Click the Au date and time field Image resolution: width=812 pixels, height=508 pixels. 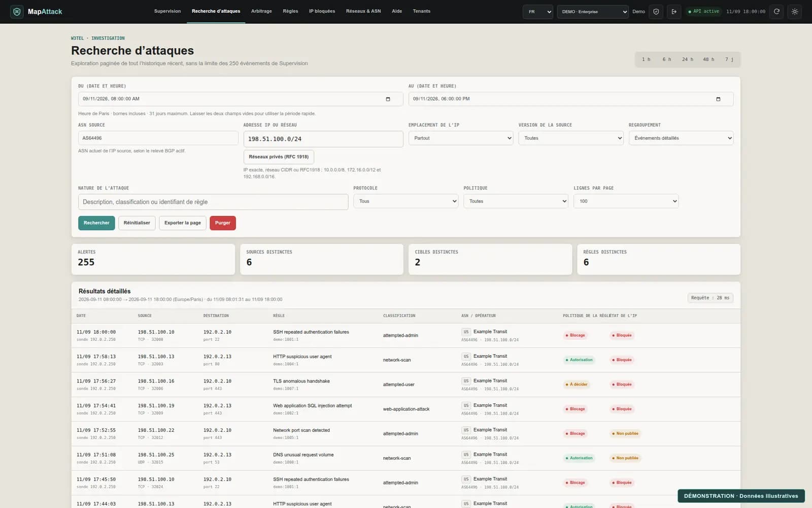pos(571,99)
